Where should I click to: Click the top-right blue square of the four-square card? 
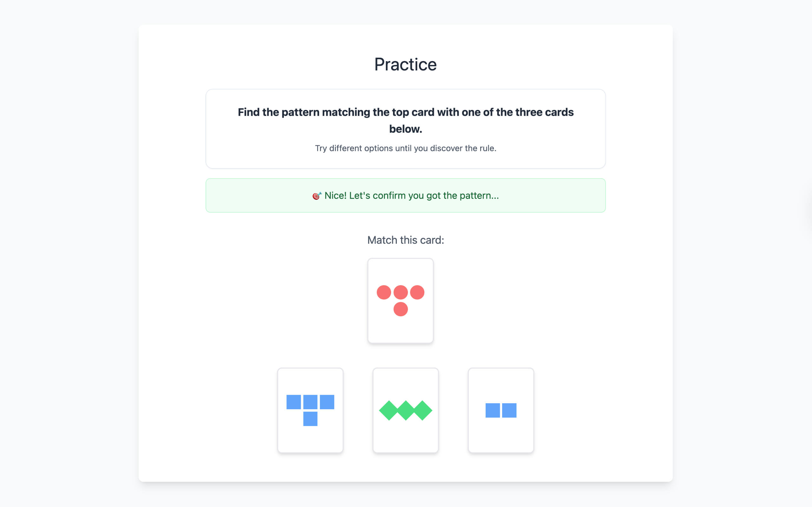pos(327,402)
